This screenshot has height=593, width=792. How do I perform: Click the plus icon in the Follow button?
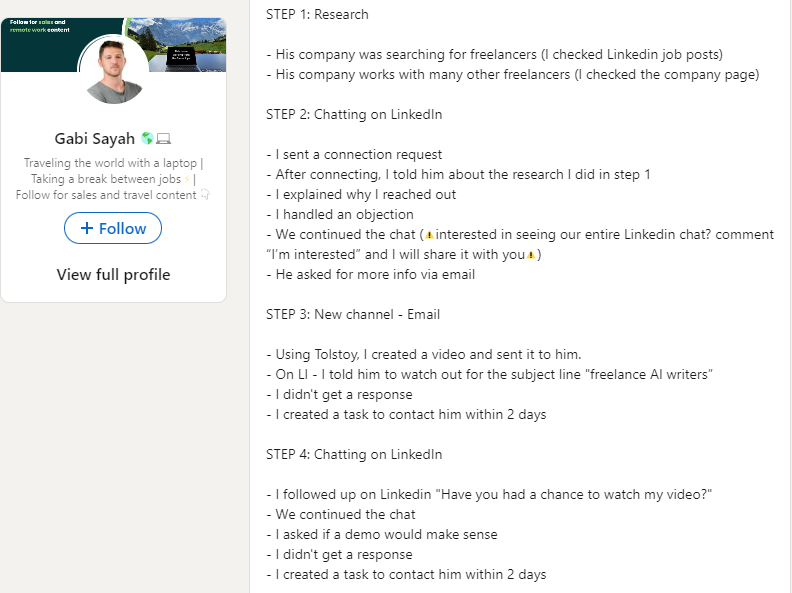click(87, 228)
